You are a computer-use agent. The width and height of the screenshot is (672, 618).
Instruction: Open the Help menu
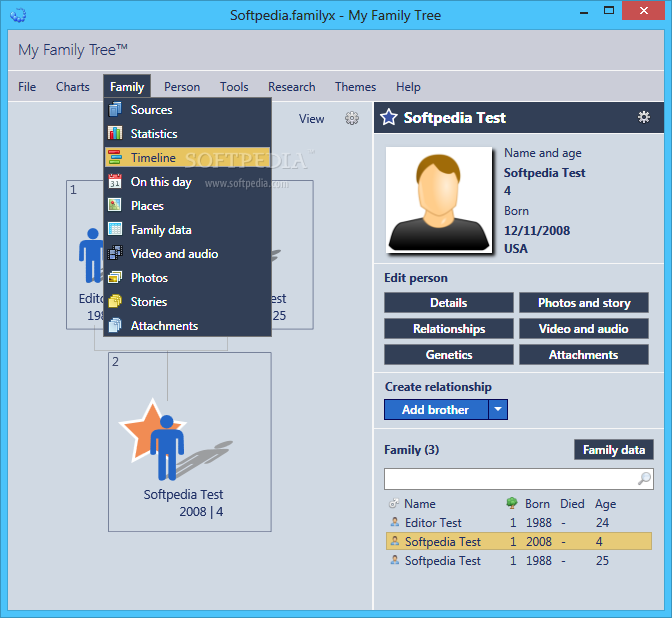[408, 87]
